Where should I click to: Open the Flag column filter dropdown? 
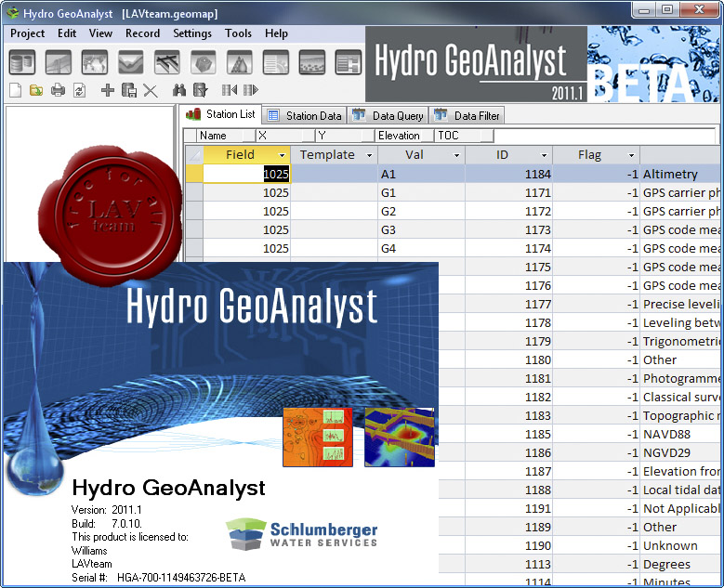631,155
